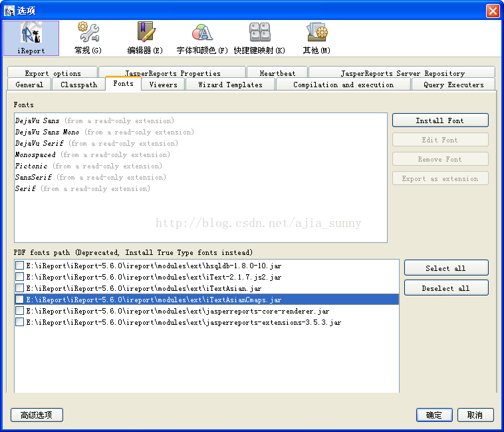Switch to the Query Executers tab
This screenshot has height=432, width=504.
(x=453, y=85)
